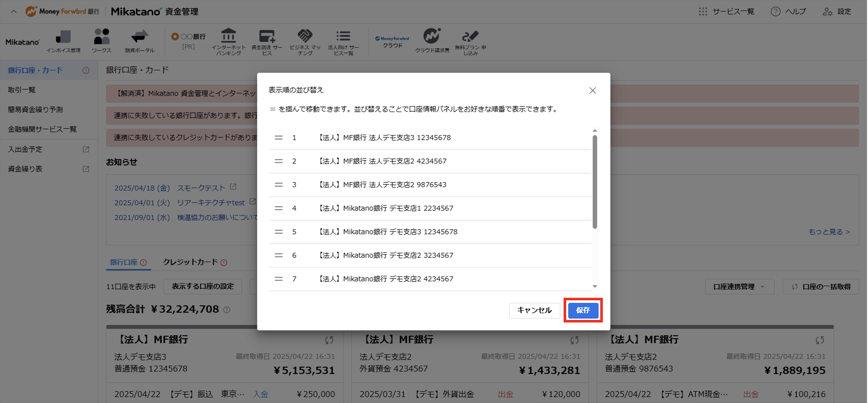Collapse the header with the up chevron
The image size is (868, 403).
(x=14, y=12)
